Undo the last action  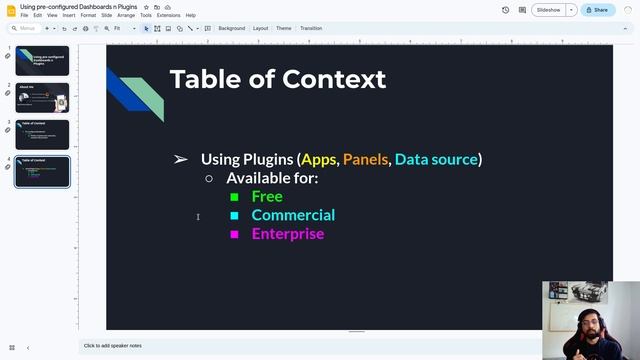point(64,29)
